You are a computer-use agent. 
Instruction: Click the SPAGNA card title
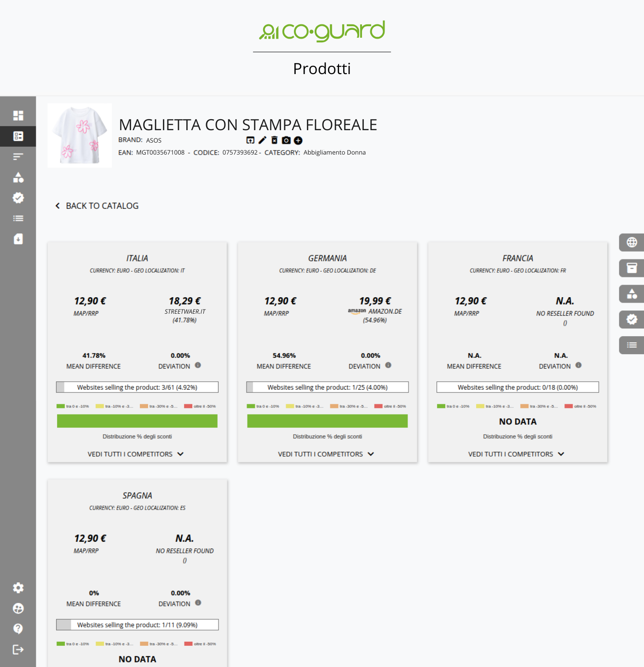point(137,495)
